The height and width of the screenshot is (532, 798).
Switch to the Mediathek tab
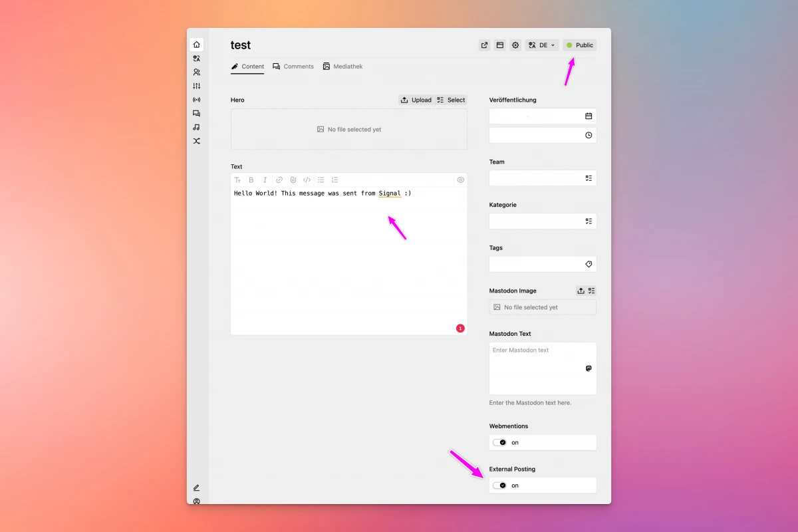pyautogui.click(x=343, y=66)
